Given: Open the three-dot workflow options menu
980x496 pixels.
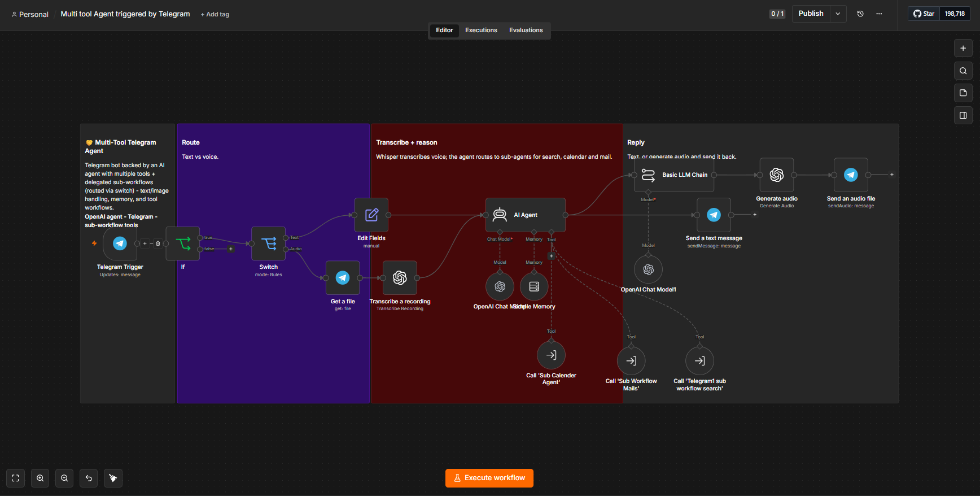Looking at the screenshot, I should pos(879,14).
